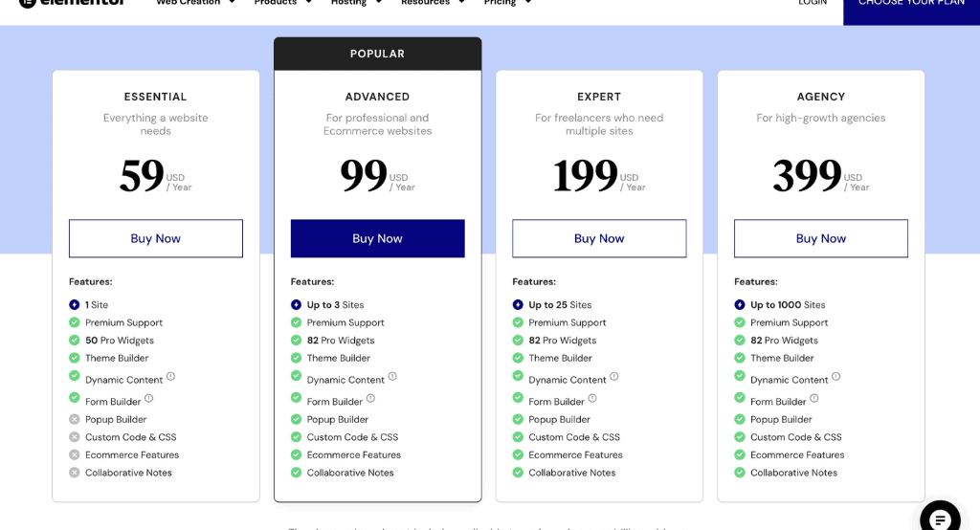
Task: Click info icon beside Essential Dynamic Content
Action: (170, 376)
